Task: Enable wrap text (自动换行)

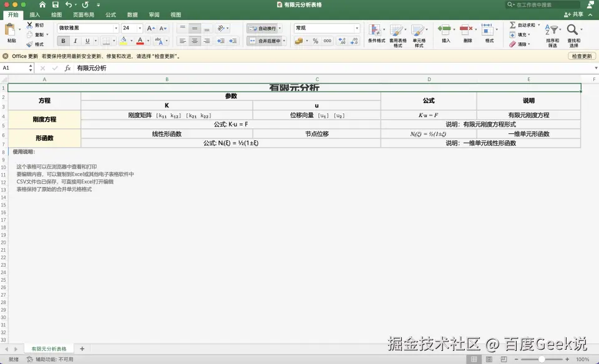Action: (264, 28)
